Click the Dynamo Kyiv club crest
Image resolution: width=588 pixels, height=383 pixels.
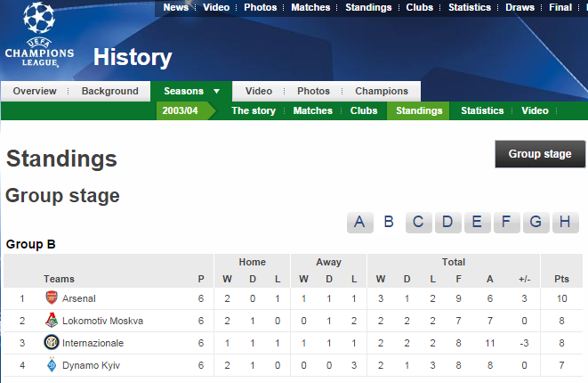tap(52, 365)
